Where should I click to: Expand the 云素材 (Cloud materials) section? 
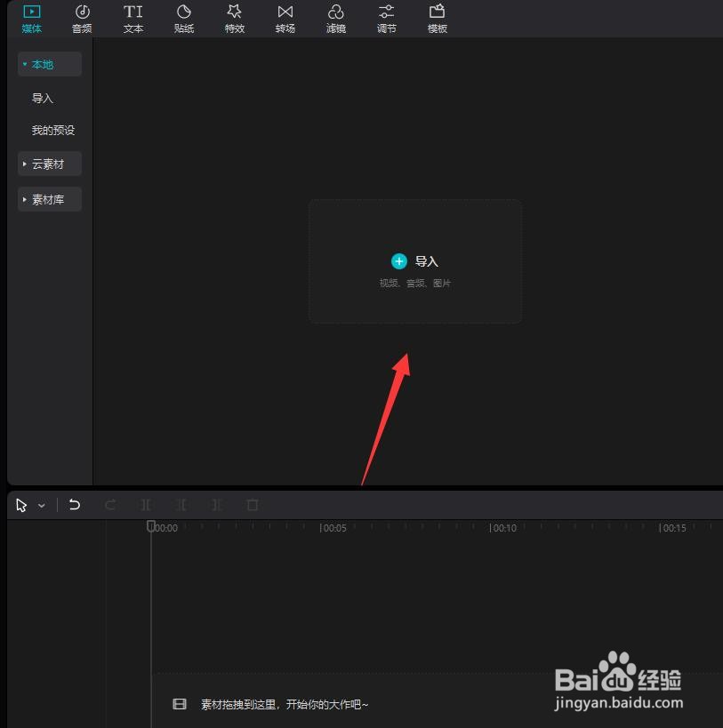pos(49,164)
